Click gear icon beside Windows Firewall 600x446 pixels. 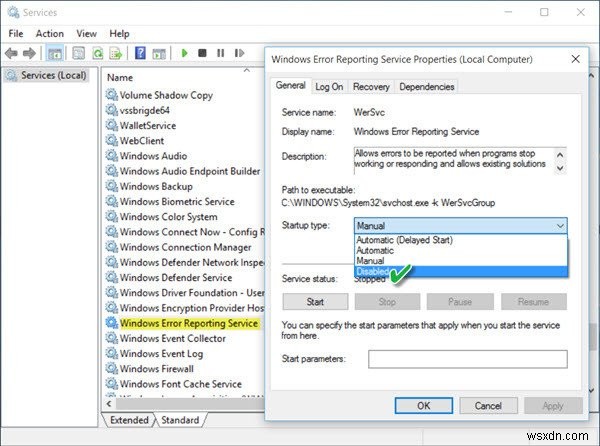coord(111,368)
